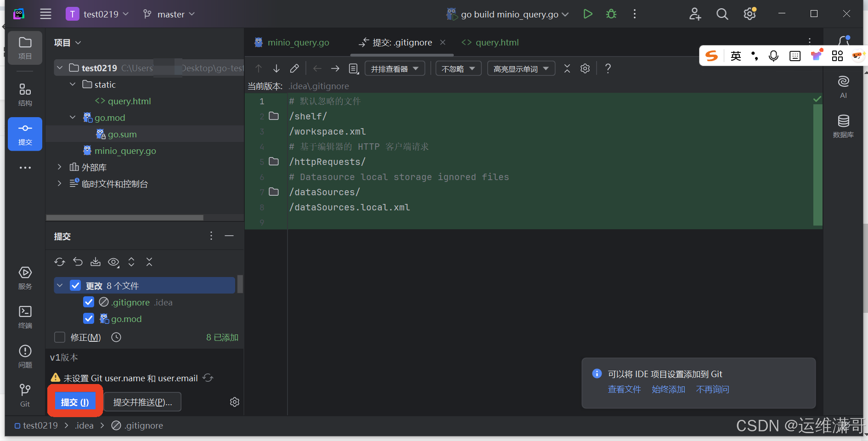This screenshot has height=441, width=868.
Task: Open diff viewer settings gear
Action: pyautogui.click(x=585, y=68)
